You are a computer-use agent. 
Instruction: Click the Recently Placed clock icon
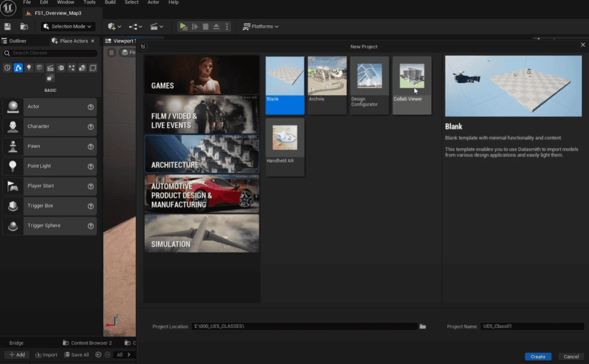7,68
